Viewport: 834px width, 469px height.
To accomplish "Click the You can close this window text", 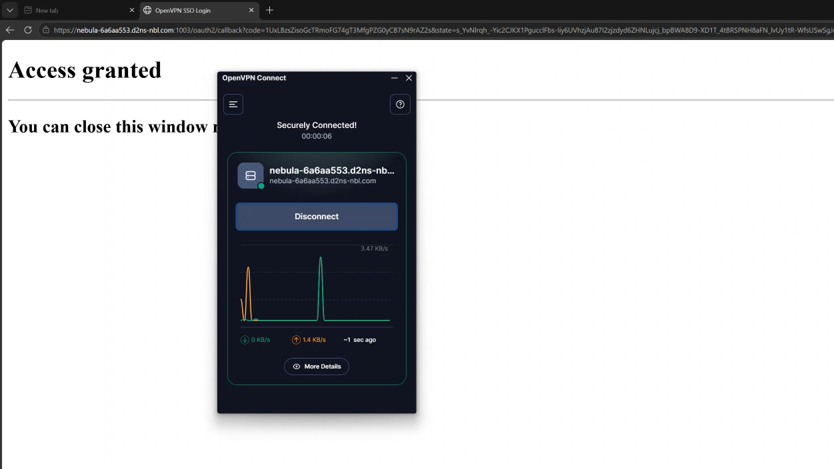I will click(113, 127).
